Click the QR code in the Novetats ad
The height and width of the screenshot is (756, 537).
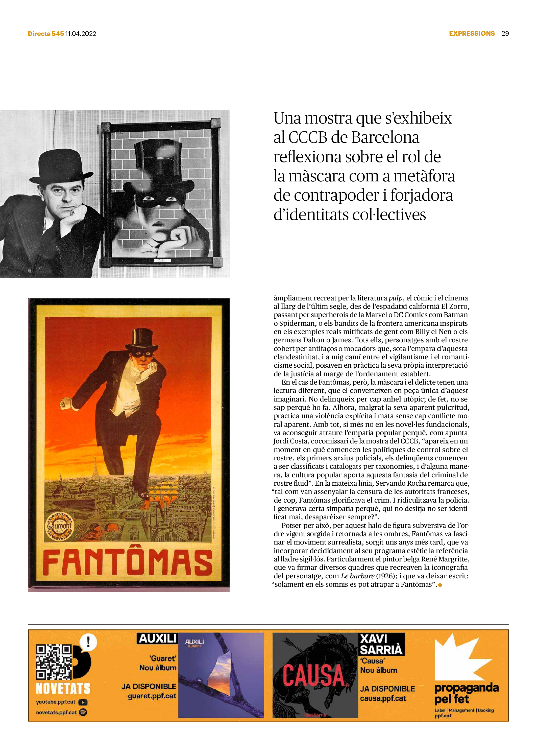tap(54, 662)
